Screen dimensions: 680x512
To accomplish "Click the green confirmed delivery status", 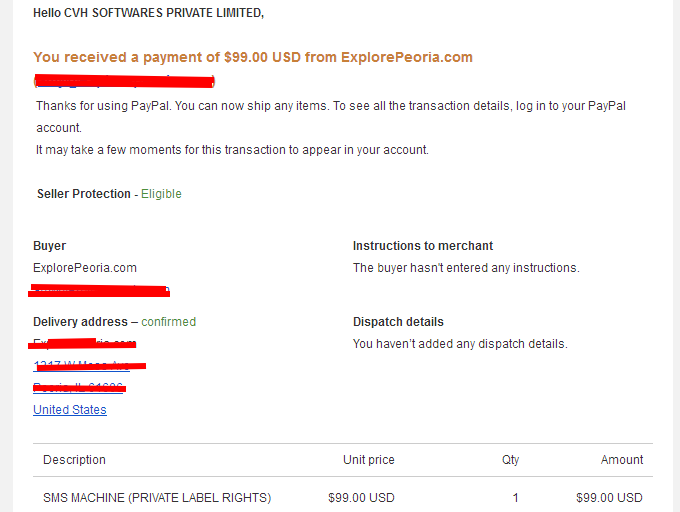I will (169, 322).
